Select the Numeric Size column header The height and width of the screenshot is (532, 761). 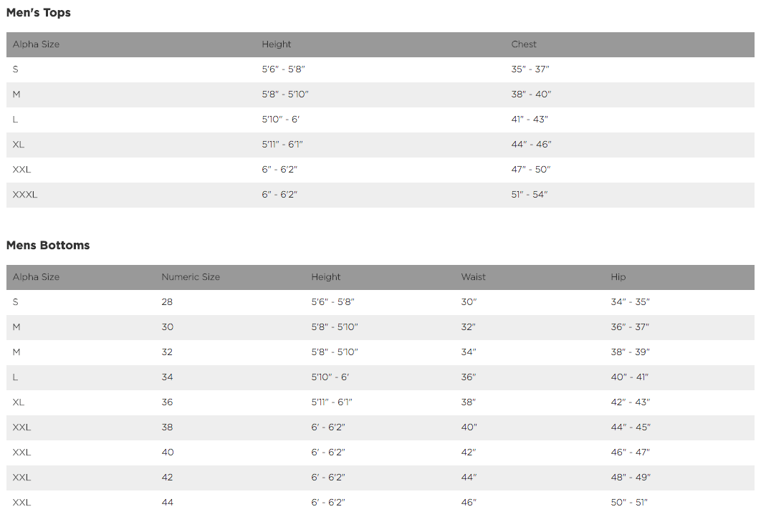click(191, 277)
